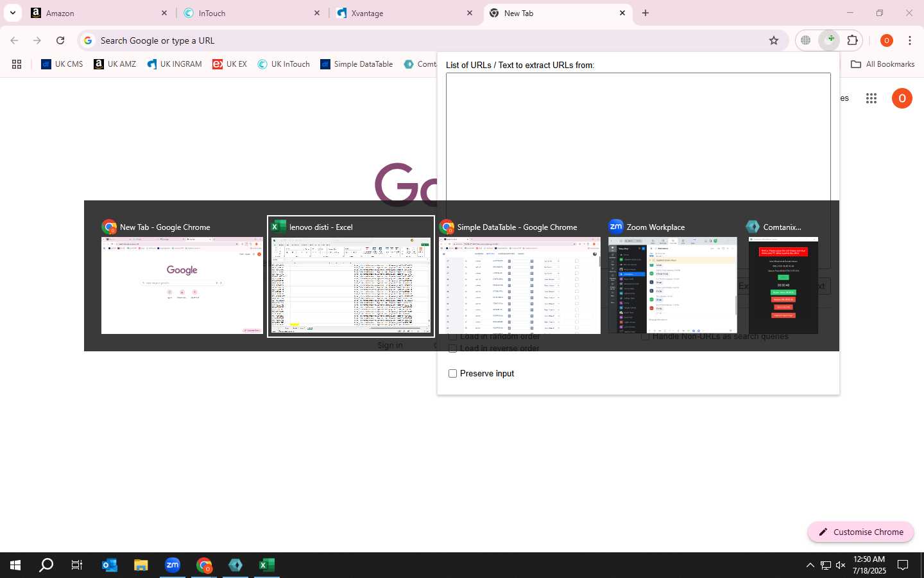
Task: Open the UK EX bookmark
Action: [230, 64]
